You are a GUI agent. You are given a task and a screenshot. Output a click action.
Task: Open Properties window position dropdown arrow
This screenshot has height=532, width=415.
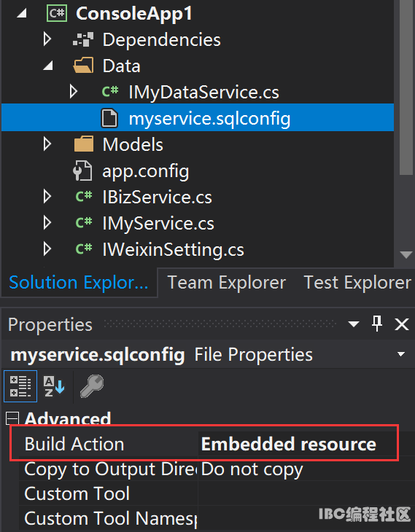tap(354, 324)
